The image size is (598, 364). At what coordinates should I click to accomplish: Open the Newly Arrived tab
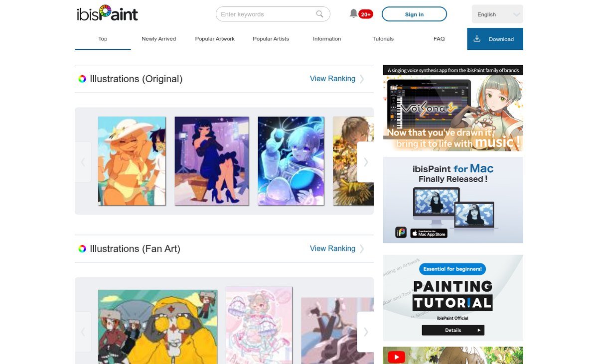point(158,39)
